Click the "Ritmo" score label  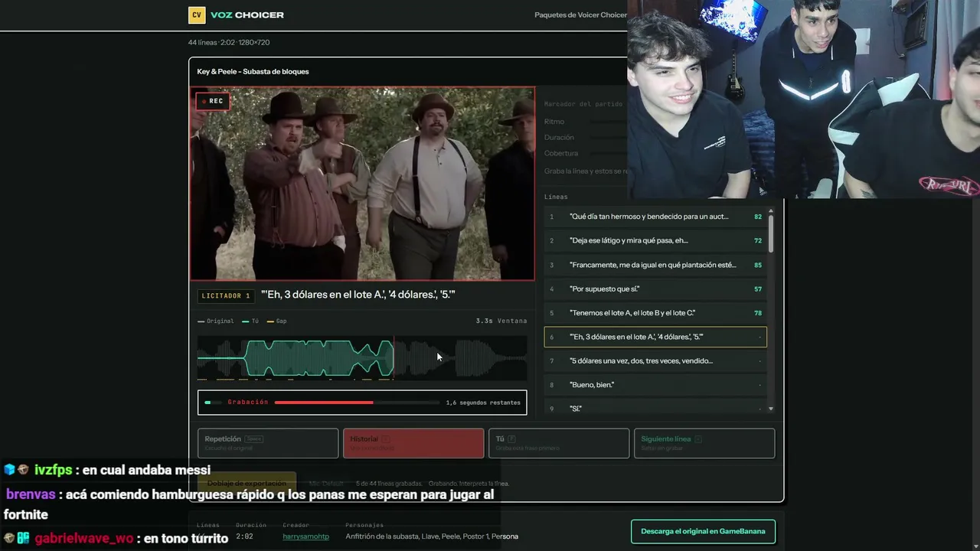(x=554, y=122)
